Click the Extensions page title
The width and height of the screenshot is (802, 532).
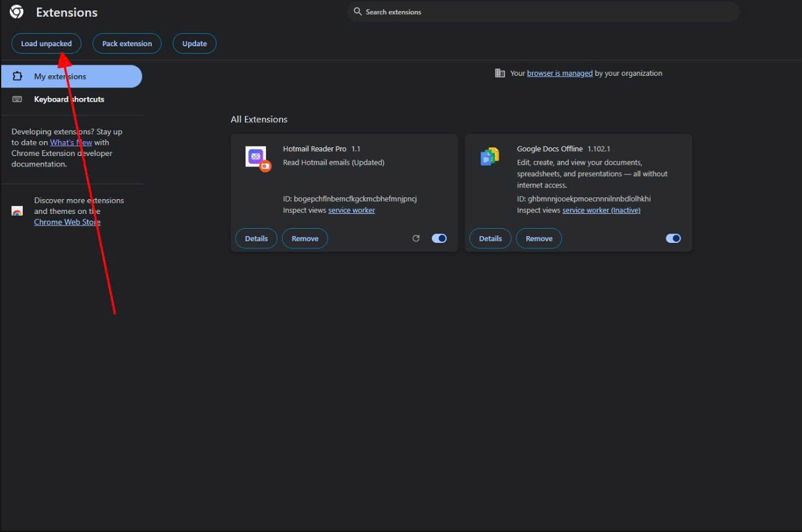click(67, 12)
